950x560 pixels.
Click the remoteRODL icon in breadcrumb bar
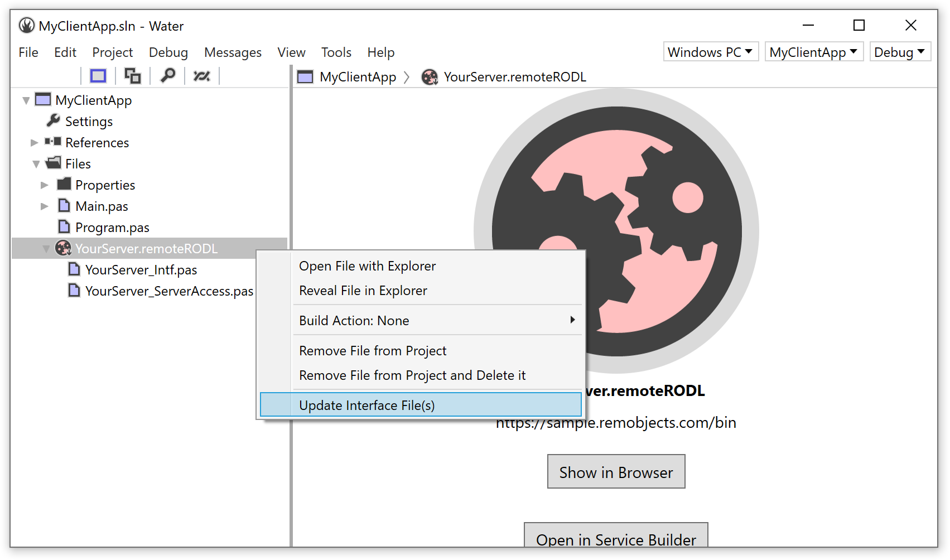point(430,77)
